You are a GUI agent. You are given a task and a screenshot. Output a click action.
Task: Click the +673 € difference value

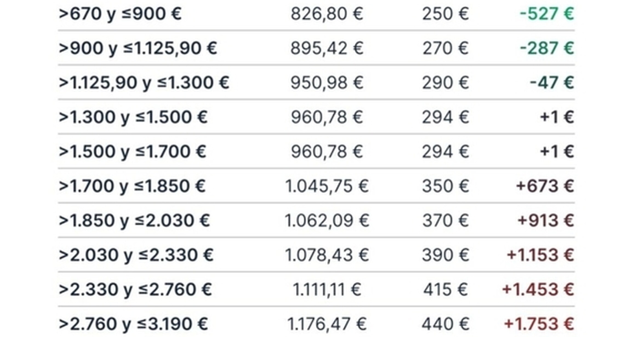click(545, 186)
